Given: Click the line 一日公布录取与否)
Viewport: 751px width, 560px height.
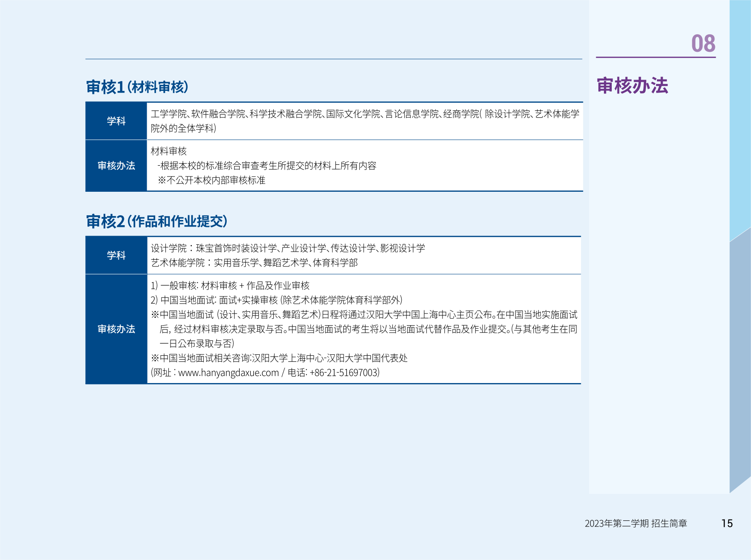Looking at the screenshot, I should tap(197, 343).
